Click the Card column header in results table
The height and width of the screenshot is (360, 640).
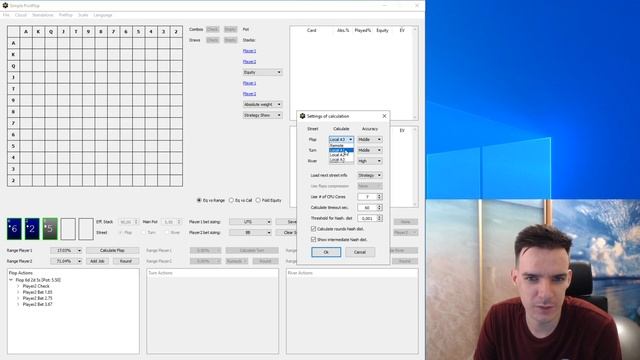(x=311, y=30)
